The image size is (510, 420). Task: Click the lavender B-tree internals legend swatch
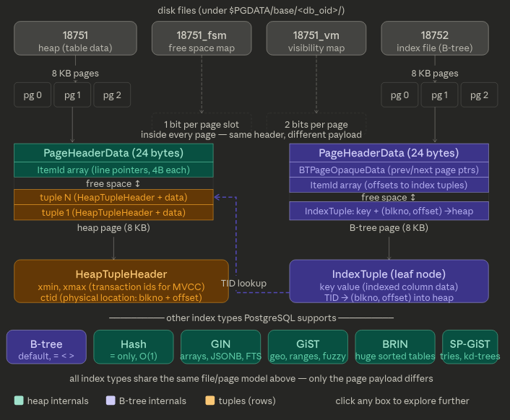(111, 401)
